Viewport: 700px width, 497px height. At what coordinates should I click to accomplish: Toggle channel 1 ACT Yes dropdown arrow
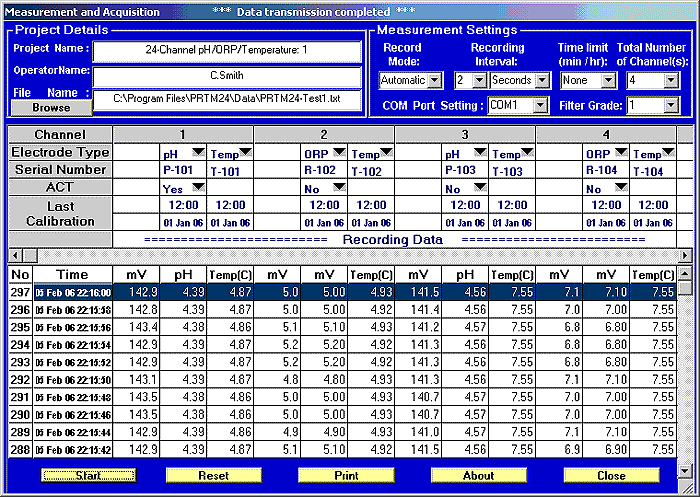pos(199,187)
